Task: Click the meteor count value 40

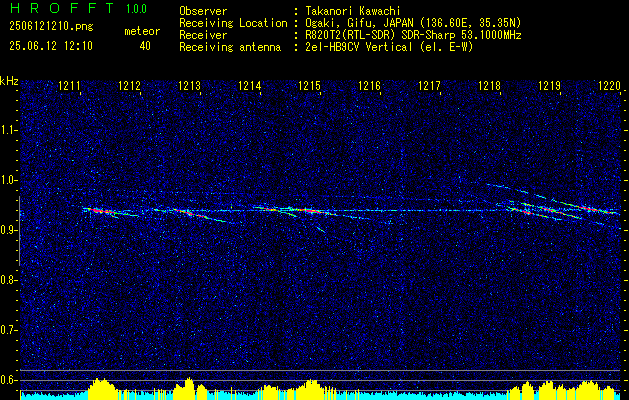Action: [145, 46]
